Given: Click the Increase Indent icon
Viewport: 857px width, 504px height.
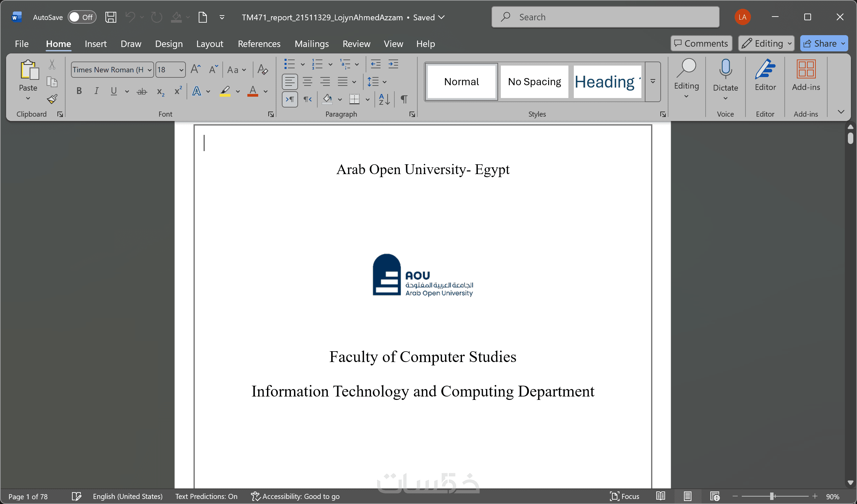Looking at the screenshot, I should coord(393,64).
